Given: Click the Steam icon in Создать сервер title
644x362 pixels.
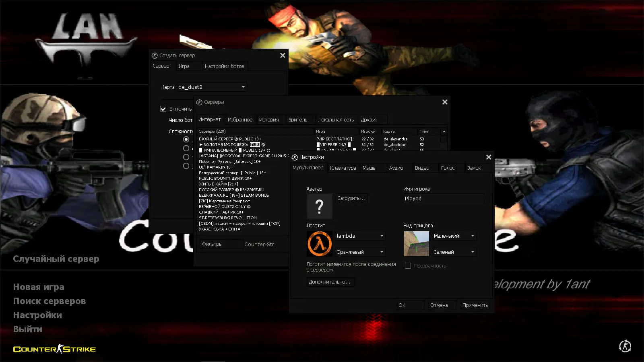Looking at the screenshot, I should [x=155, y=56].
